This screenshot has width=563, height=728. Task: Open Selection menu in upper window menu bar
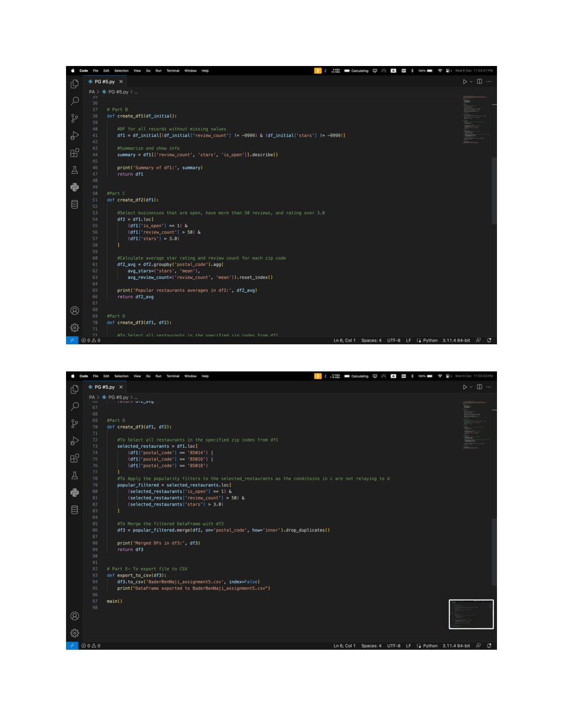point(121,71)
